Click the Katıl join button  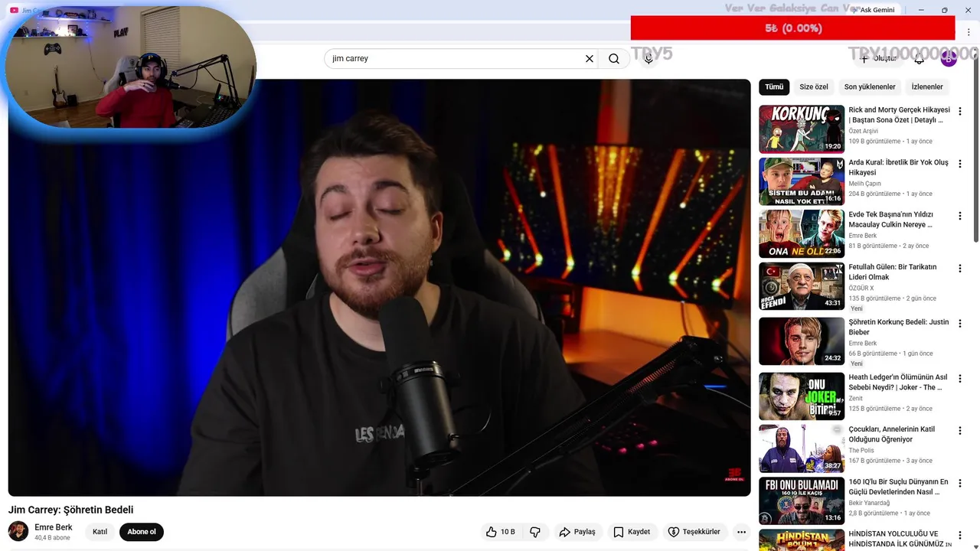click(100, 532)
